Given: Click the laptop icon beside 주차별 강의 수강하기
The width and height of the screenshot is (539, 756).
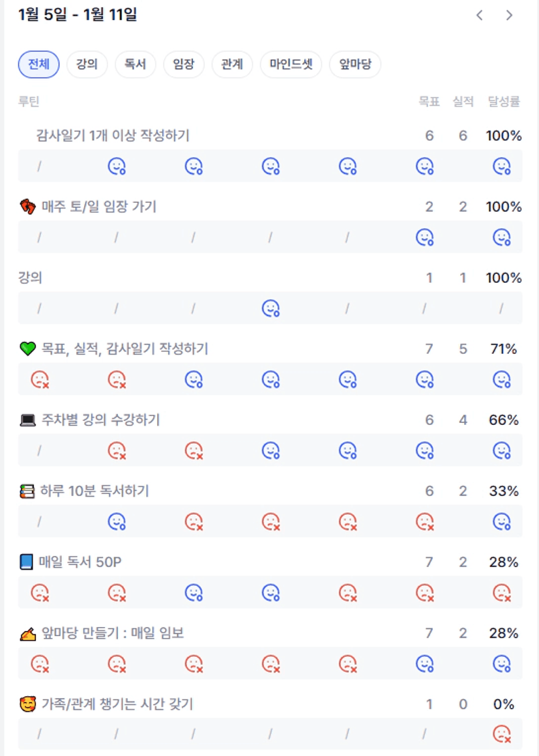Looking at the screenshot, I should 27,420.
